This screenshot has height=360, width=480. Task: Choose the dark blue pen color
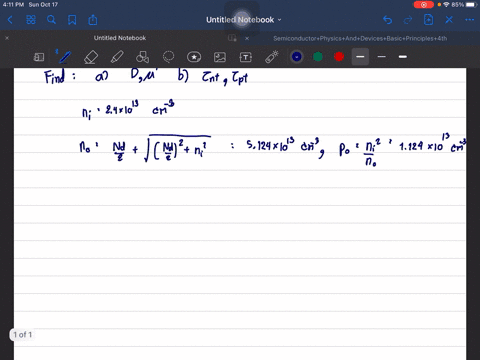pos(297,57)
